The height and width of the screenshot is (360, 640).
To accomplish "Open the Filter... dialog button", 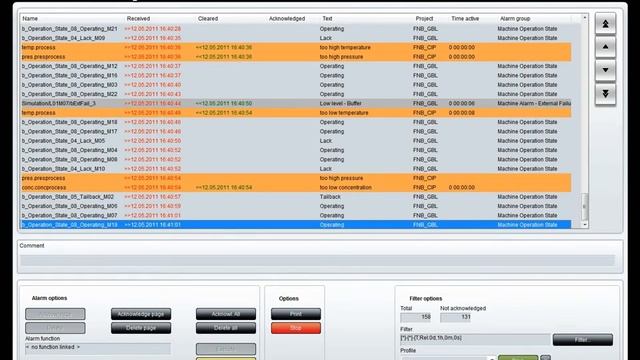I will click(582, 340).
